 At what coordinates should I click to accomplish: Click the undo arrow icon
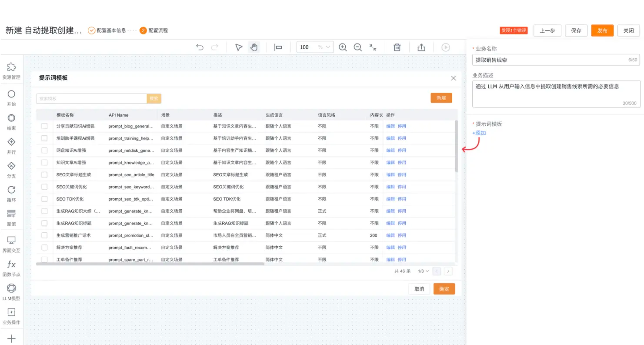pyautogui.click(x=200, y=47)
